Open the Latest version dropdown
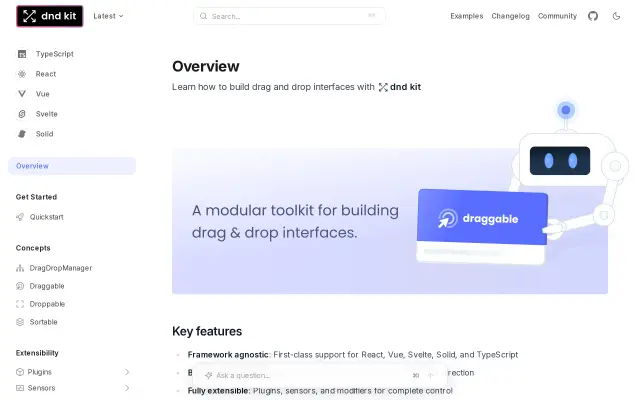640x400 pixels. point(108,16)
